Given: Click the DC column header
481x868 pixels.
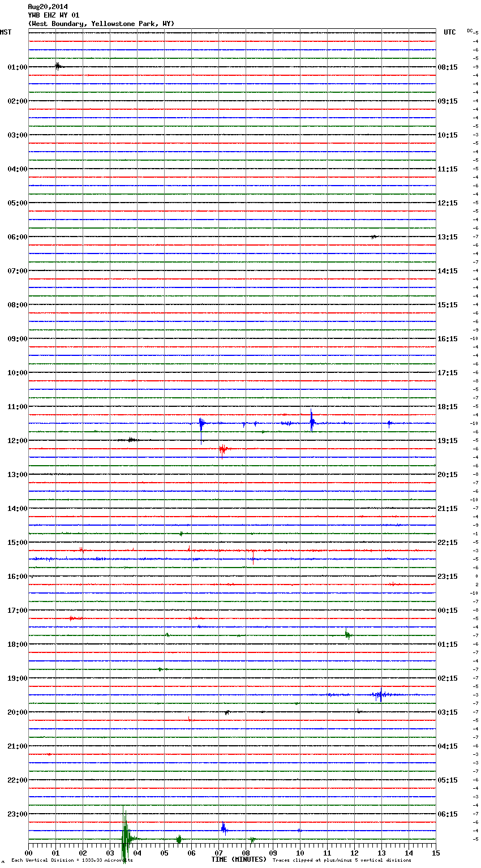Looking at the screenshot, I should (470, 31).
